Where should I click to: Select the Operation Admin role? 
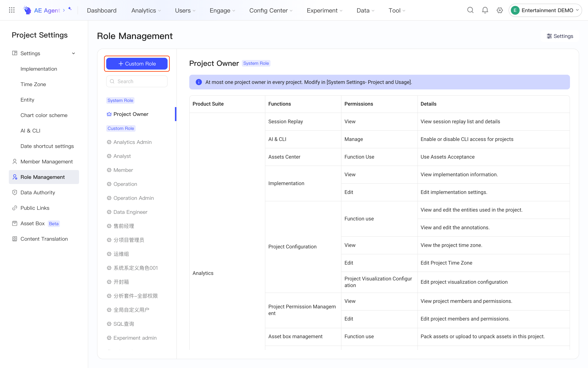133,198
